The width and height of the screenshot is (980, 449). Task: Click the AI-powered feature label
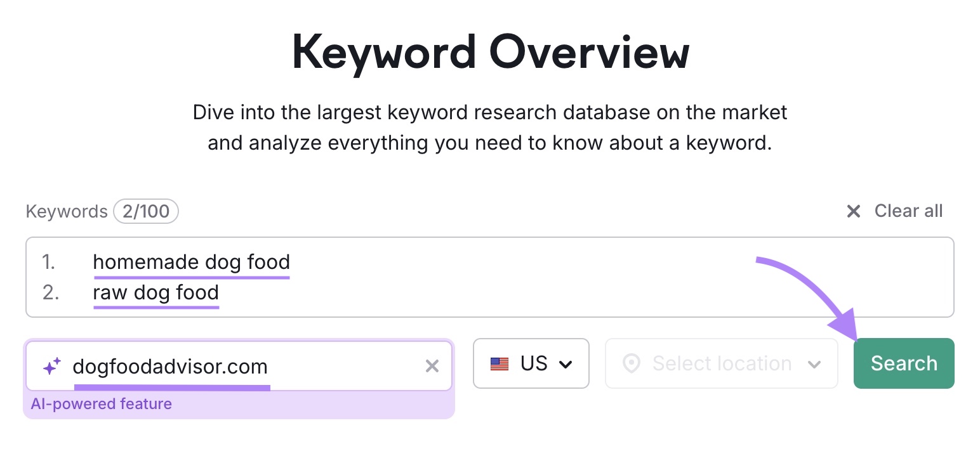pos(102,403)
